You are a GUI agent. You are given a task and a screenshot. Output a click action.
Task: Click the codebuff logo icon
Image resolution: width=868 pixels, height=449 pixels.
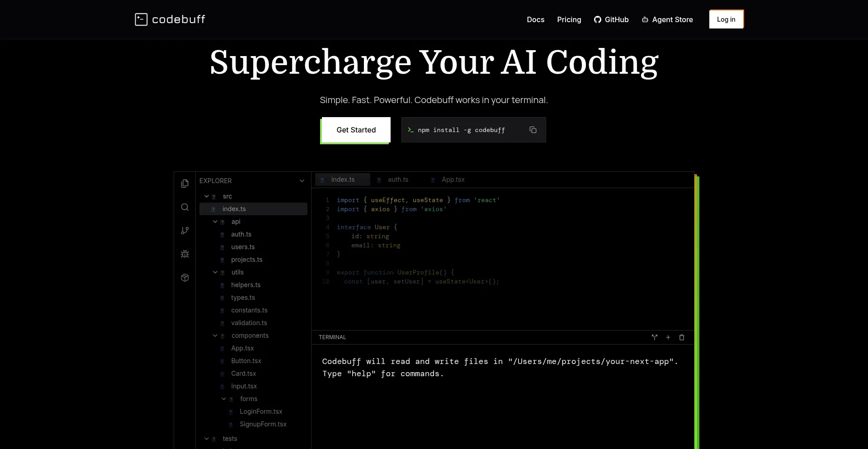pos(141,19)
